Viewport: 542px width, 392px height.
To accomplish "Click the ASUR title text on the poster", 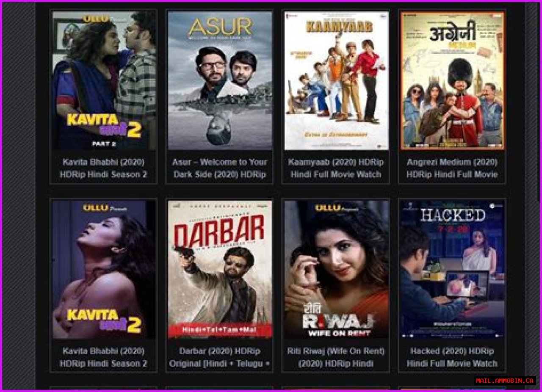I will pyautogui.click(x=220, y=27).
